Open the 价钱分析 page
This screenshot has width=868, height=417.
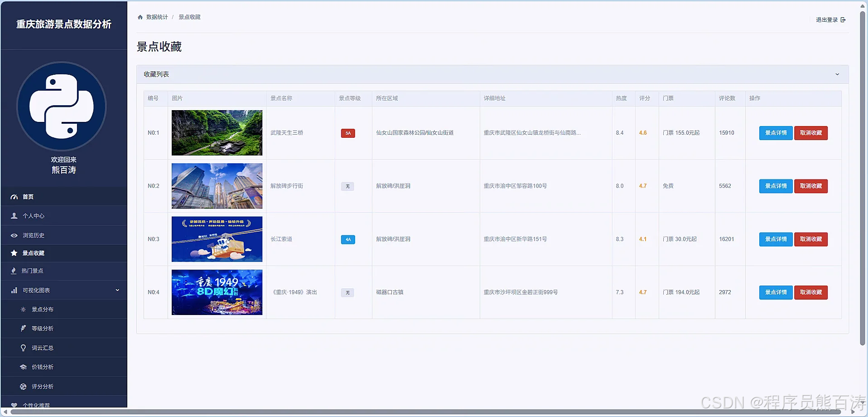[x=64, y=367]
